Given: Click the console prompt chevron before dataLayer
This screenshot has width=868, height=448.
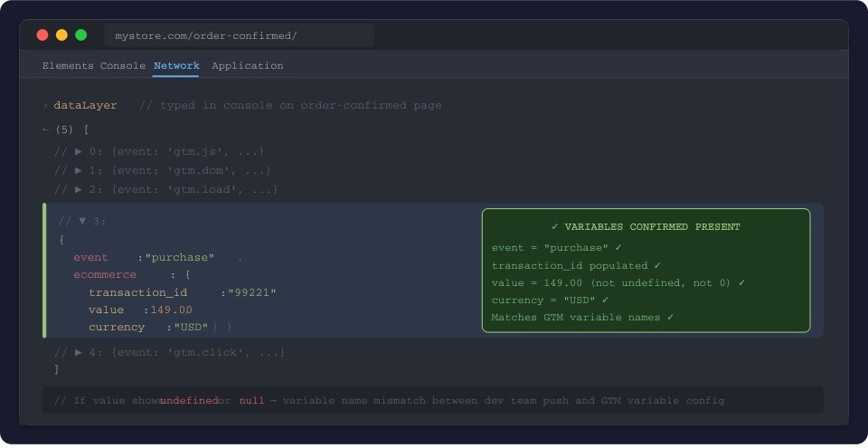Looking at the screenshot, I should pos(45,106).
